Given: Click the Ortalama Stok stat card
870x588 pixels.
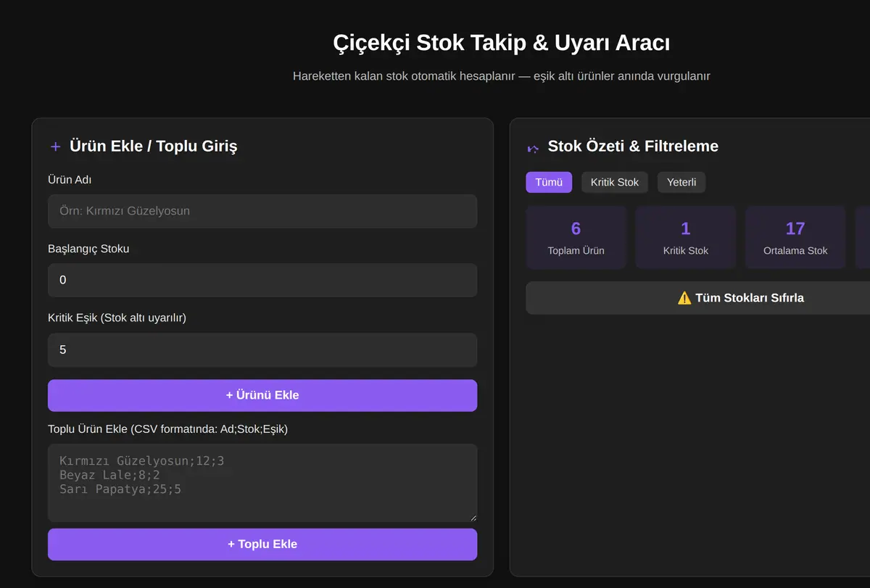Looking at the screenshot, I should (795, 237).
